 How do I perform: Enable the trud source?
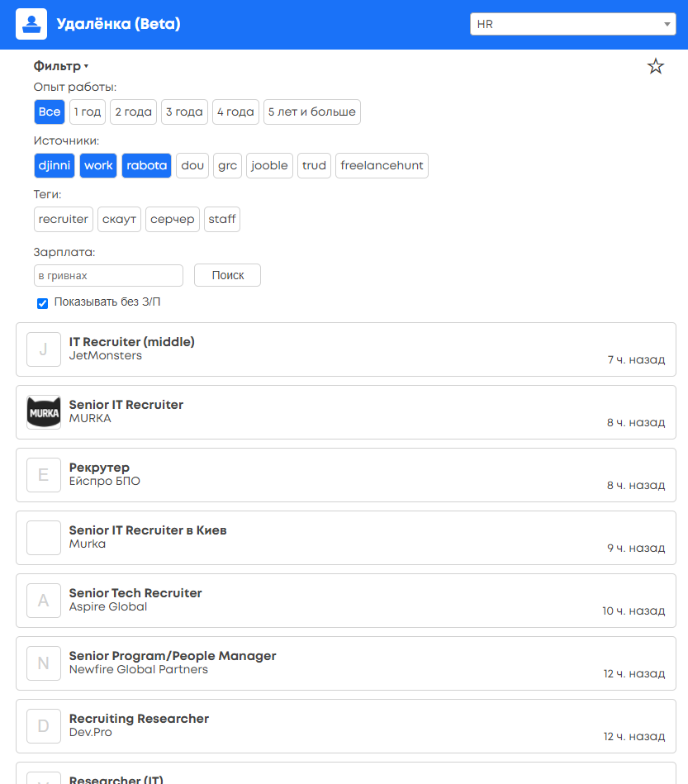coord(314,165)
